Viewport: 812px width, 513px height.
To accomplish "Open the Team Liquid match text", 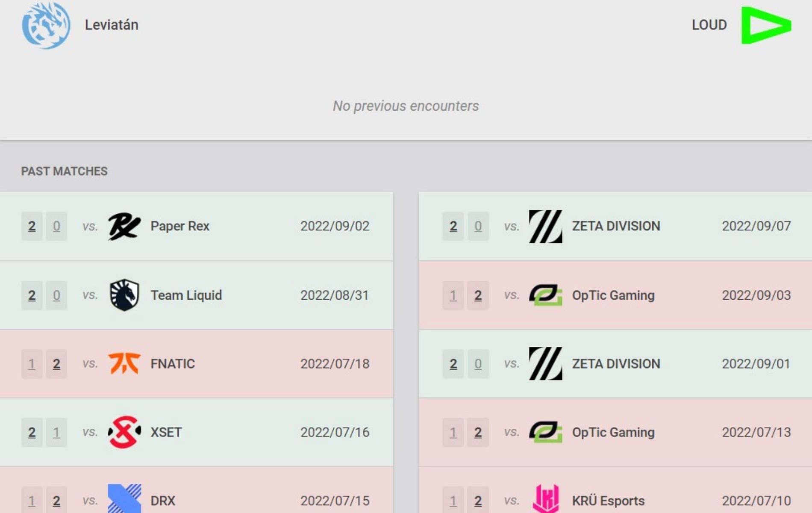I will click(x=186, y=295).
